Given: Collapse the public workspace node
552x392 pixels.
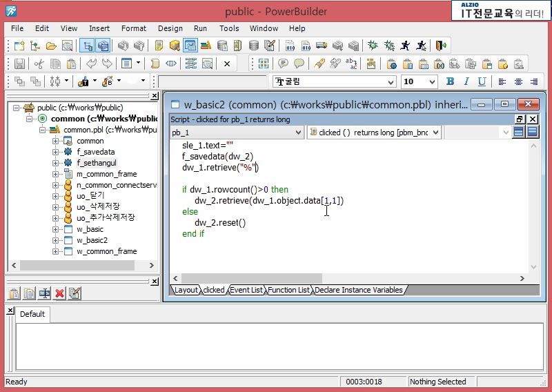Looking at the screenshot, I should coord(16,108).
